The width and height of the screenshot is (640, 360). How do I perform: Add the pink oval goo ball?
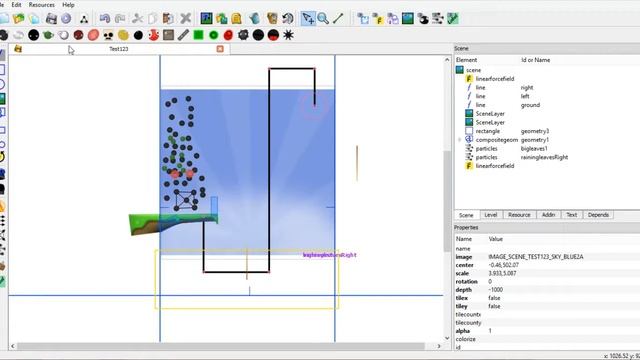pyautogui.click(x=93, y=35)
